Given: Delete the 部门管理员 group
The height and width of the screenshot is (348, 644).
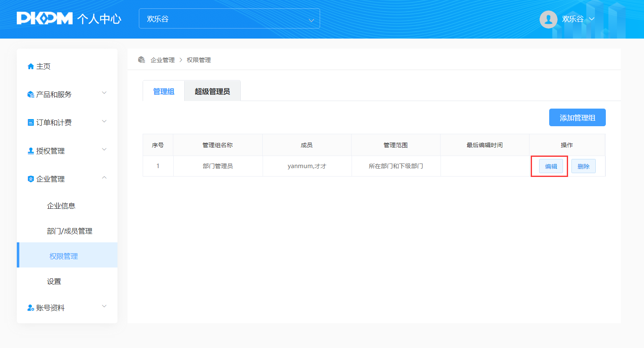Looking at the screenshot, I should point(583,166).
